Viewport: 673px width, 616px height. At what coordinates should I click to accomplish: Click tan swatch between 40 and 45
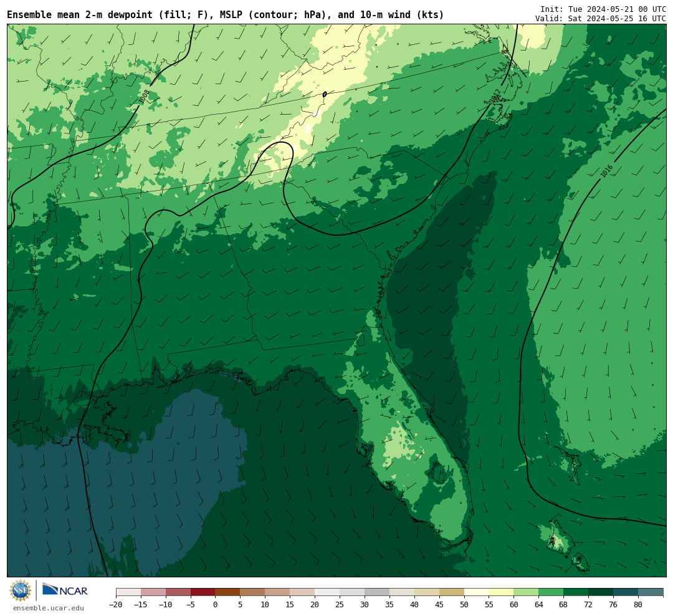427,592
